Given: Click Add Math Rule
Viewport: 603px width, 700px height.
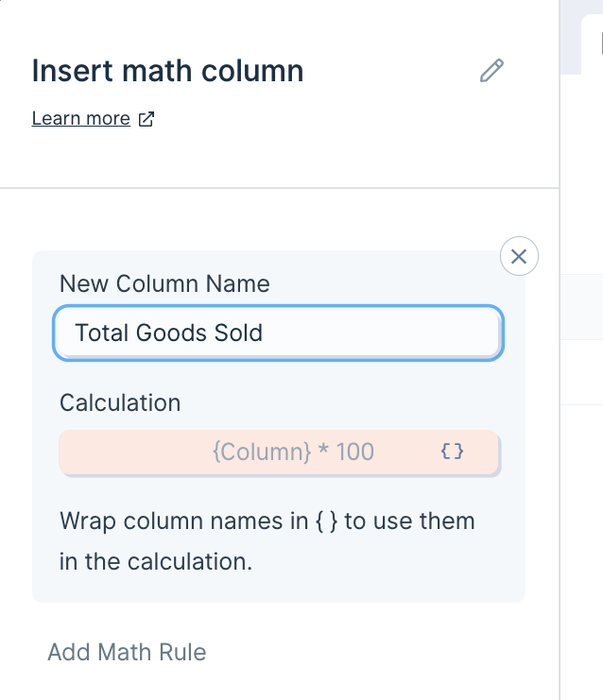Looking at the screenshot, I should [127, 652].
